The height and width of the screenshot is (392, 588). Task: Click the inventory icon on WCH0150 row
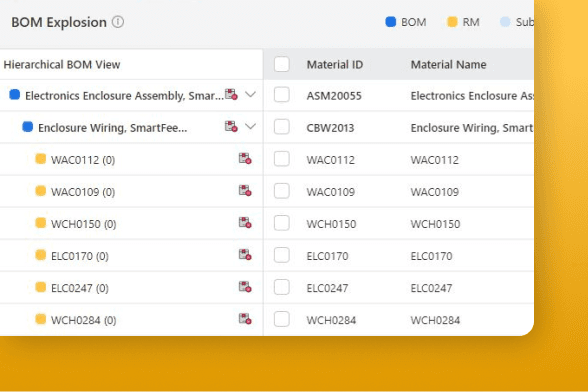click(245, 223)
